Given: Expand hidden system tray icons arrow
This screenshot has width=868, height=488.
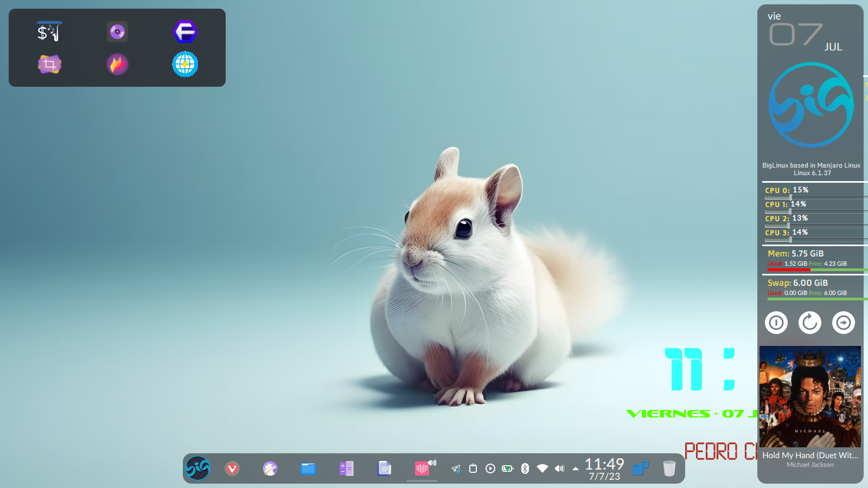Looking at the screenshot, I should tap(575, 469).
